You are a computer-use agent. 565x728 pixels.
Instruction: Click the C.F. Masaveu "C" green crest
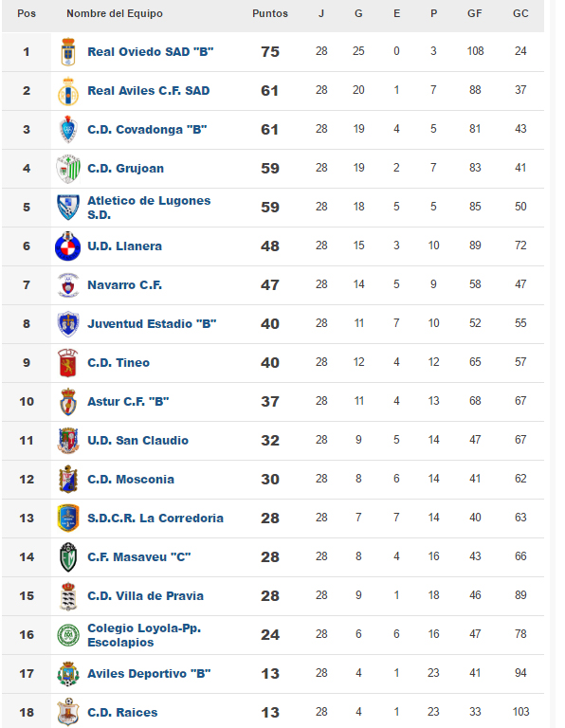(68, 556)
